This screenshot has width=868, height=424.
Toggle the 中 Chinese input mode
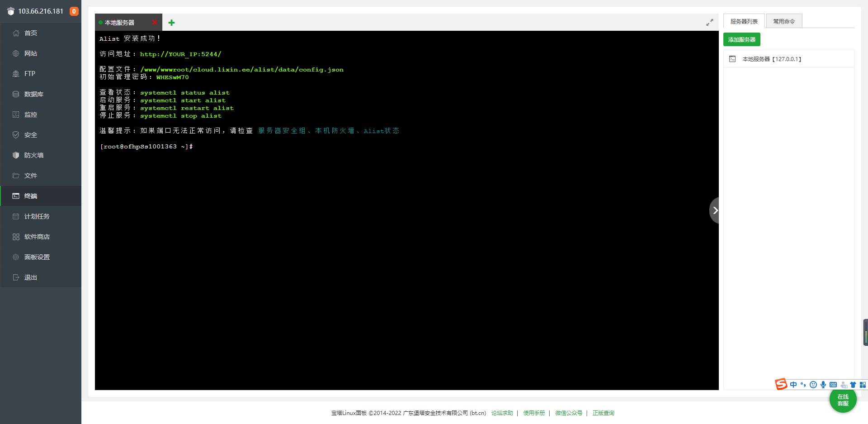(793, 385)
